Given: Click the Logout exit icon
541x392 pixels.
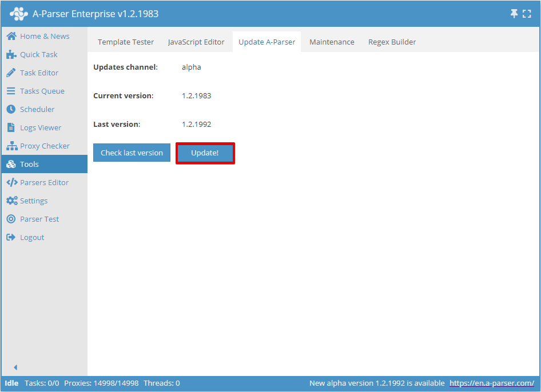Looking at the screenshot, I should pyautogui.click(x=11, y=237).
